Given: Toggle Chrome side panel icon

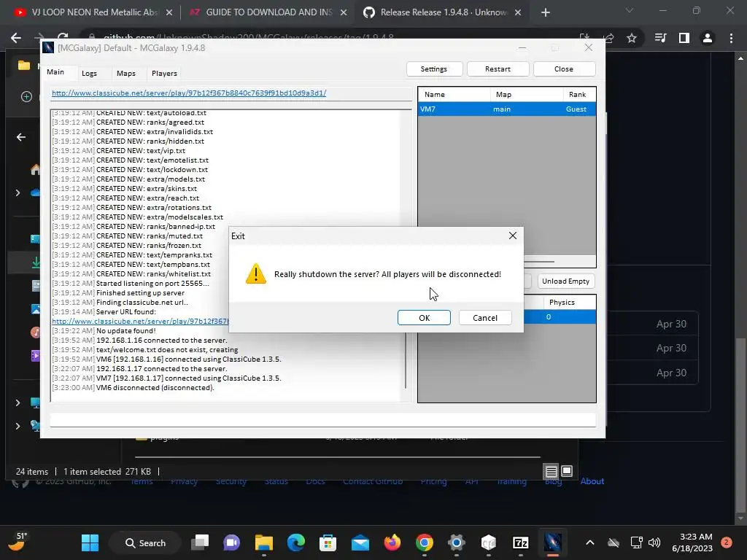Looking at the screenshot, I should (684, 38).
